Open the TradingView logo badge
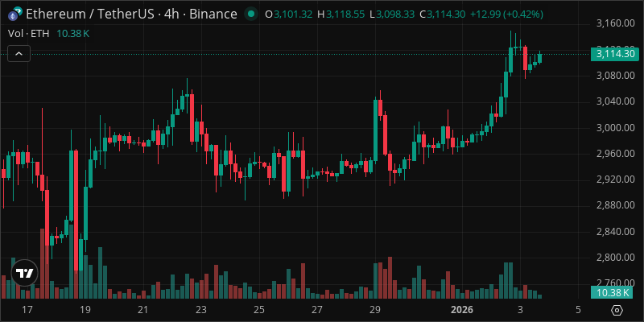The height and width of the screenshot is (322, 644). click(x=25, y=273)
